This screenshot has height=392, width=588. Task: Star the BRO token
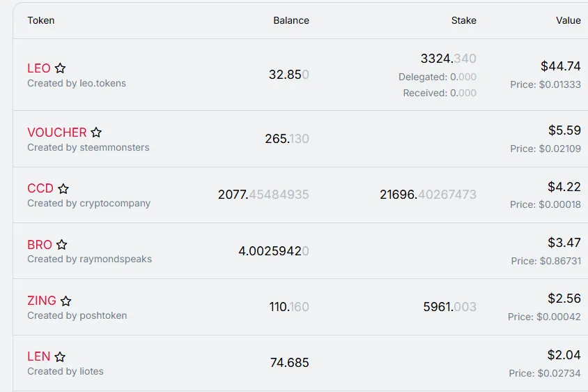tap(61, 245)
